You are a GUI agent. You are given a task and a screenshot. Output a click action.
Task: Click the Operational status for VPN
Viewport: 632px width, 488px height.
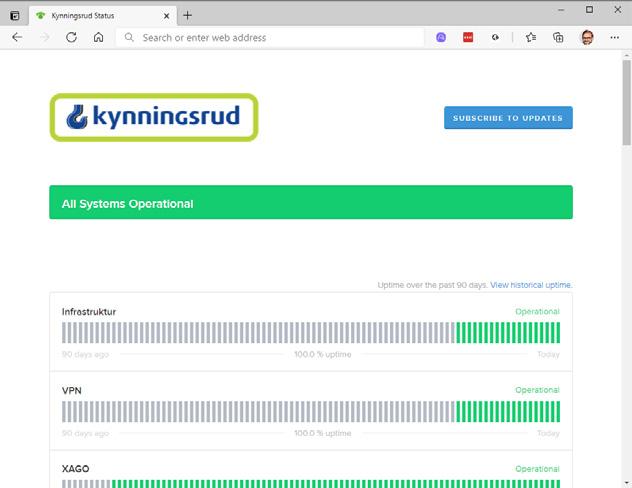click(537, 390)
